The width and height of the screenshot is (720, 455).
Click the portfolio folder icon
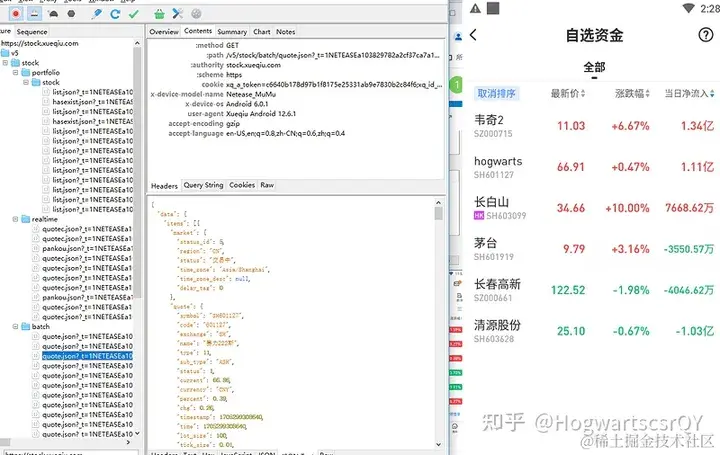coord(26,73)
